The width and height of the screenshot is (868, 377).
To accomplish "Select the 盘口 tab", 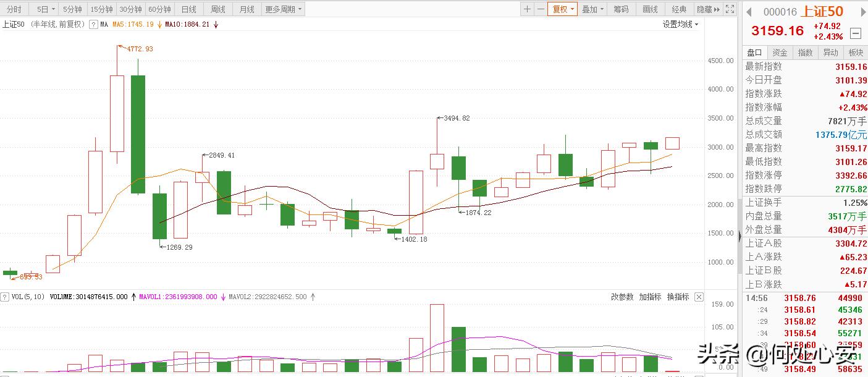I will pos(755,53).
